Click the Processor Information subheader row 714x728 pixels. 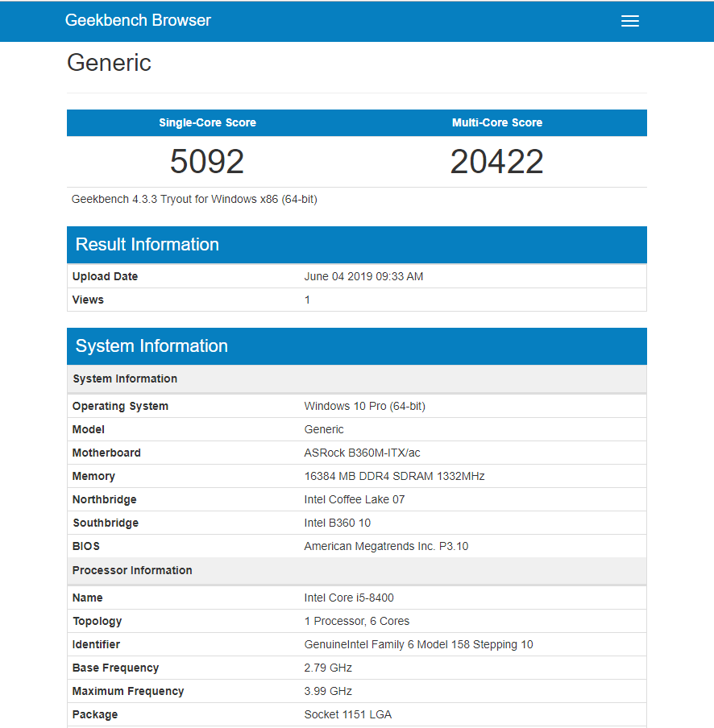coord(357,571)
